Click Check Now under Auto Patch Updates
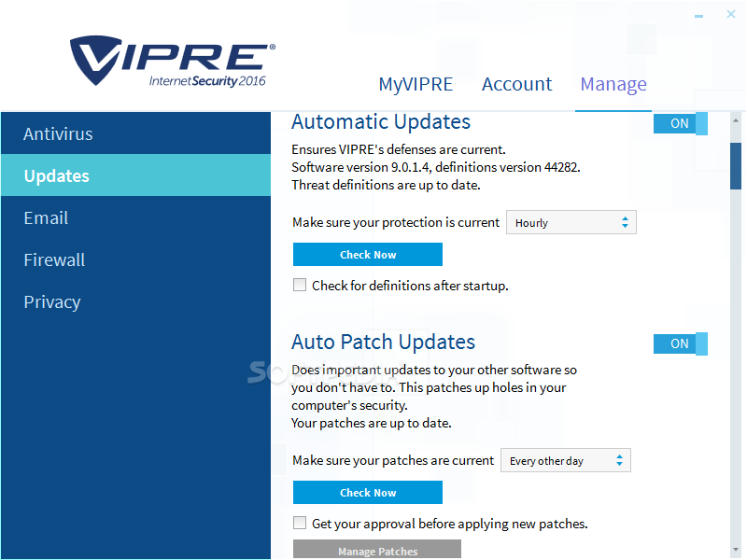The width and height of the screenshot is (747, 560). pos(368,493)
